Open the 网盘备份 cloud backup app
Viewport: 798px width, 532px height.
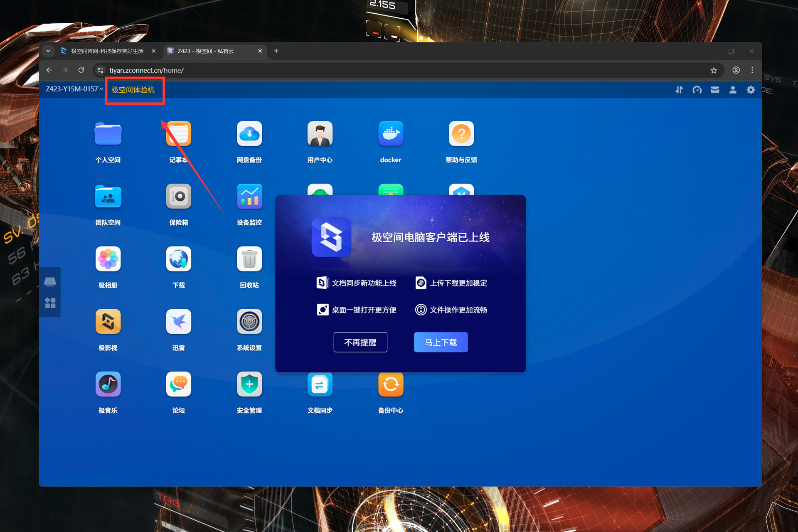(x=249, y=134)
